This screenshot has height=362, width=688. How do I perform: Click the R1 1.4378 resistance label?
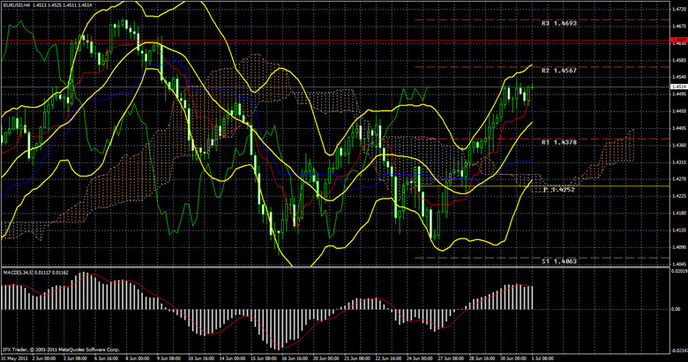coord(559,143)
